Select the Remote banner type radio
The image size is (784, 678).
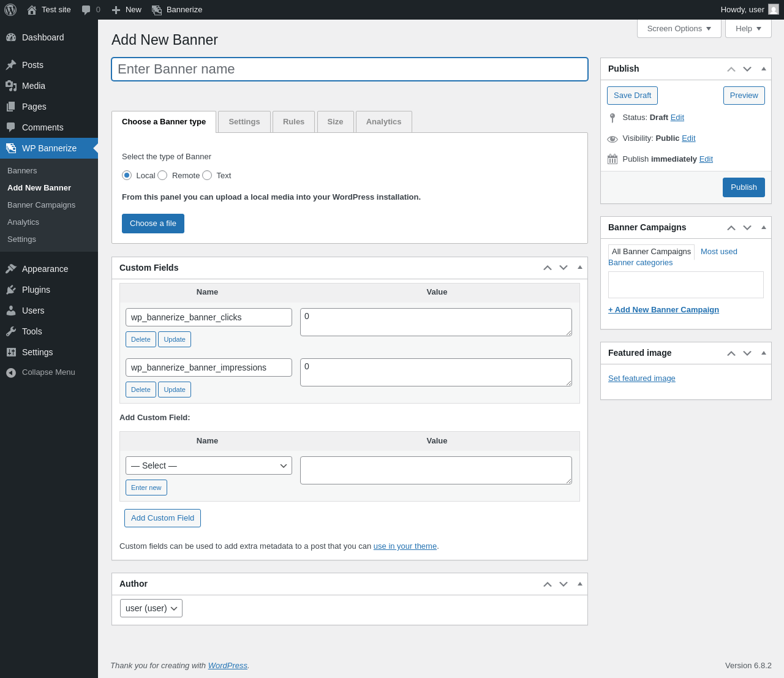pos(162,175)
